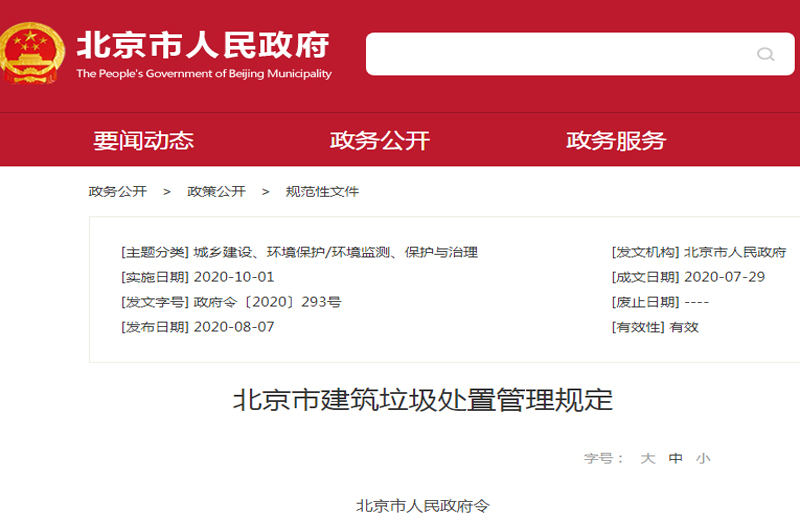
Task: Click the 北京市人民政府令 heading text
Action: click(422, 506)
